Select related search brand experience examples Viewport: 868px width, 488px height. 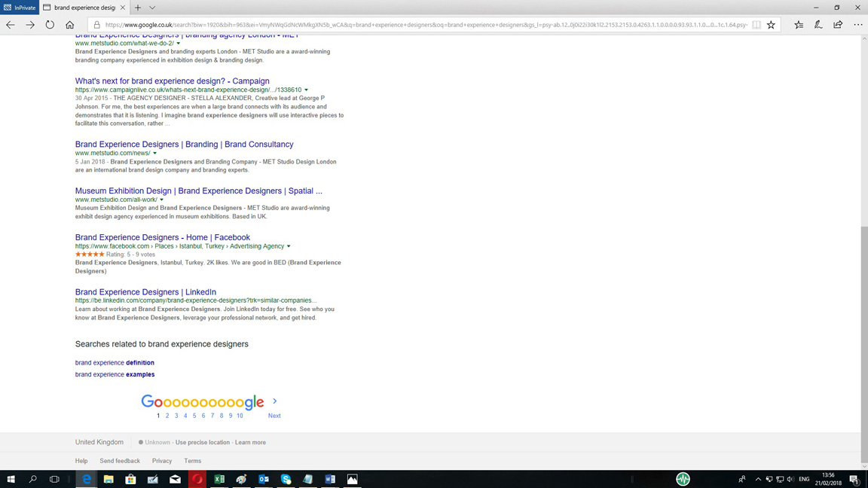tap(115, 374)
